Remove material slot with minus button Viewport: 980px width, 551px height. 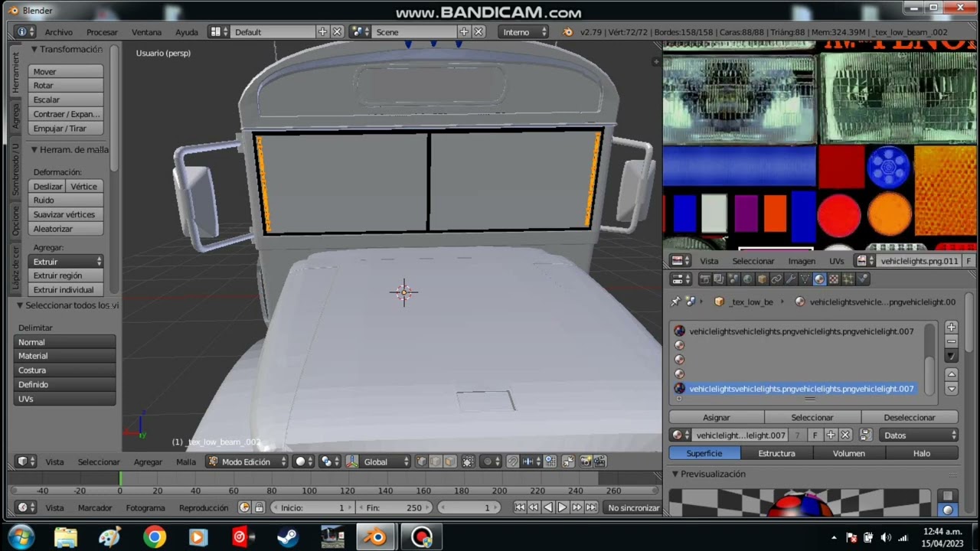click(x=951, y=341)
